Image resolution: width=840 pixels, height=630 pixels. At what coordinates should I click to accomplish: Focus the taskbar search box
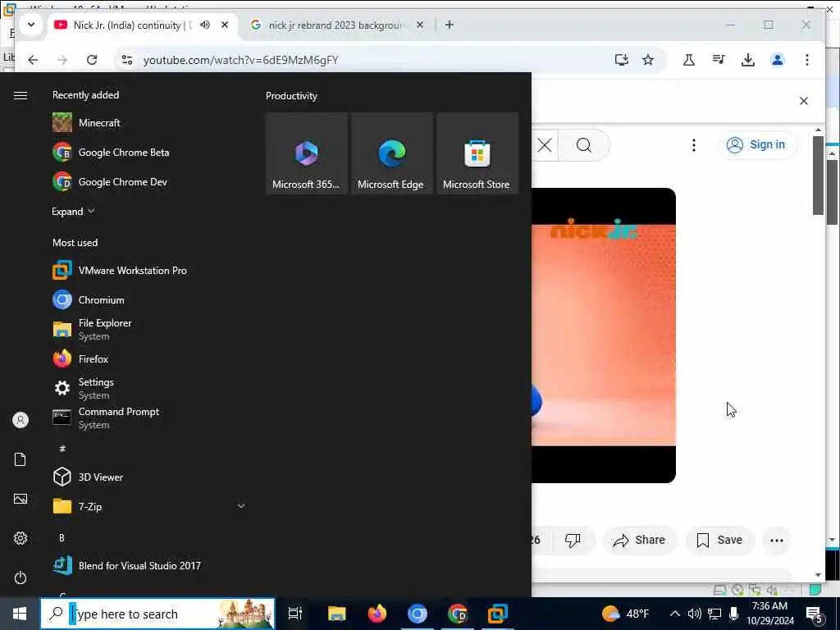[x=158, y=614]
